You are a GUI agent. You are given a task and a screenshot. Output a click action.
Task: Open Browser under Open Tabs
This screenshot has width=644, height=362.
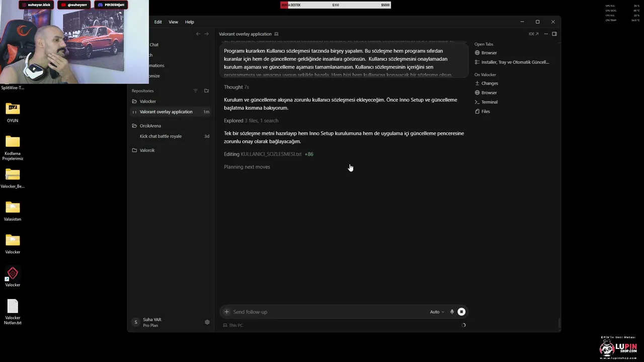pos(489,53)
